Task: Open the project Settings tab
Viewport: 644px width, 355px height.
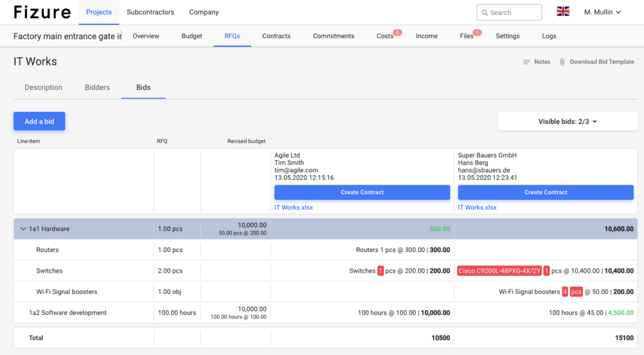Action: point(508,36)
